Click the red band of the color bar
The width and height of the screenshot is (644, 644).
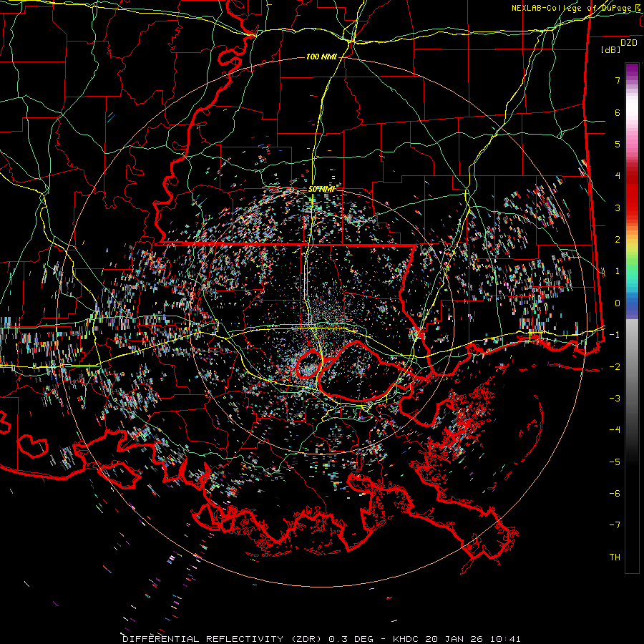tap(632, 193)
